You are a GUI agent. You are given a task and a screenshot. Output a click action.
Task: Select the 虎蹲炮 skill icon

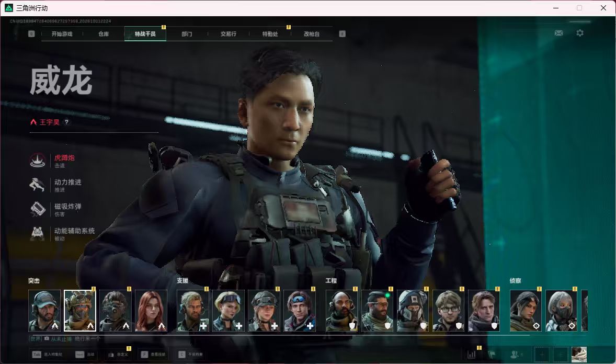click(x=38, y=161)
